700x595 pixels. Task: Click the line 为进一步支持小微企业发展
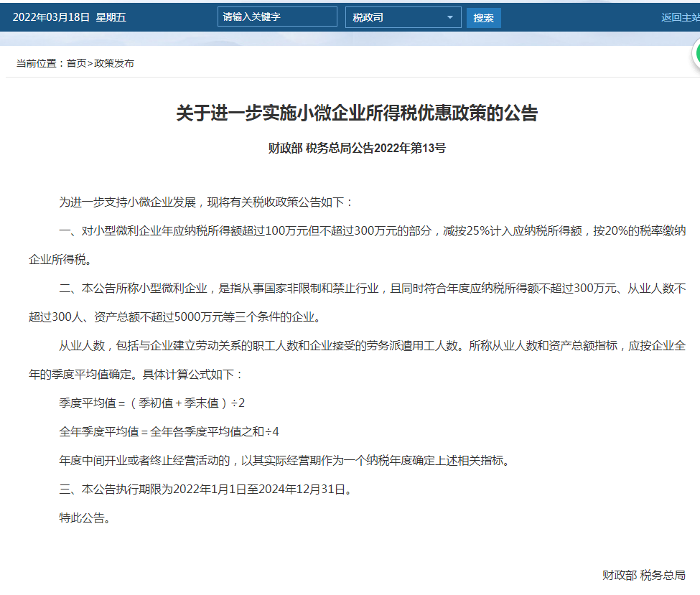click(x=206, y=202)
